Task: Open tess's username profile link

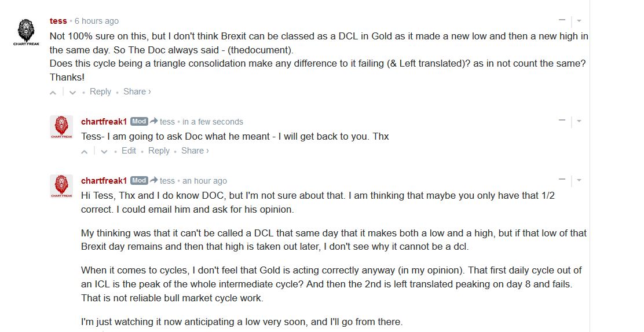Action: [x=58, y=21]
